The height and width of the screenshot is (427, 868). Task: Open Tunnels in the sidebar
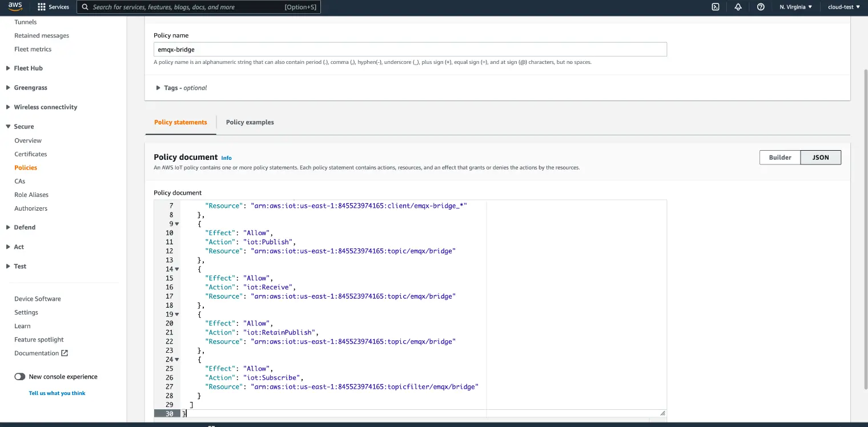coord(26,22)
